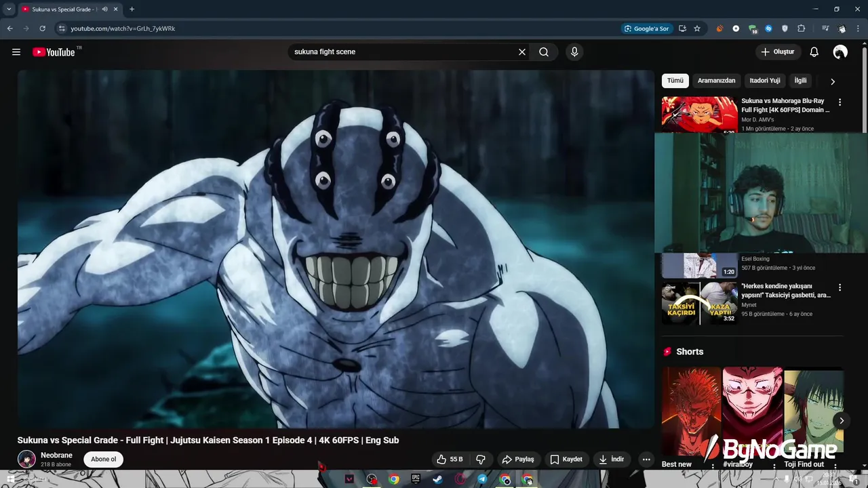
Task: Select the İlgili filter chip
Action: coord(800,81)
